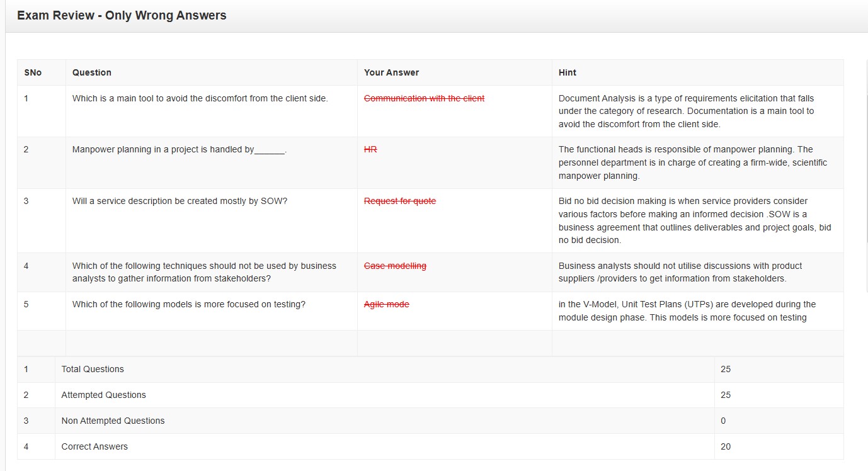Click the question about models focused on testing
This screenshot has width=868, height=471.
pyautogui.click(x=189, y=304)
